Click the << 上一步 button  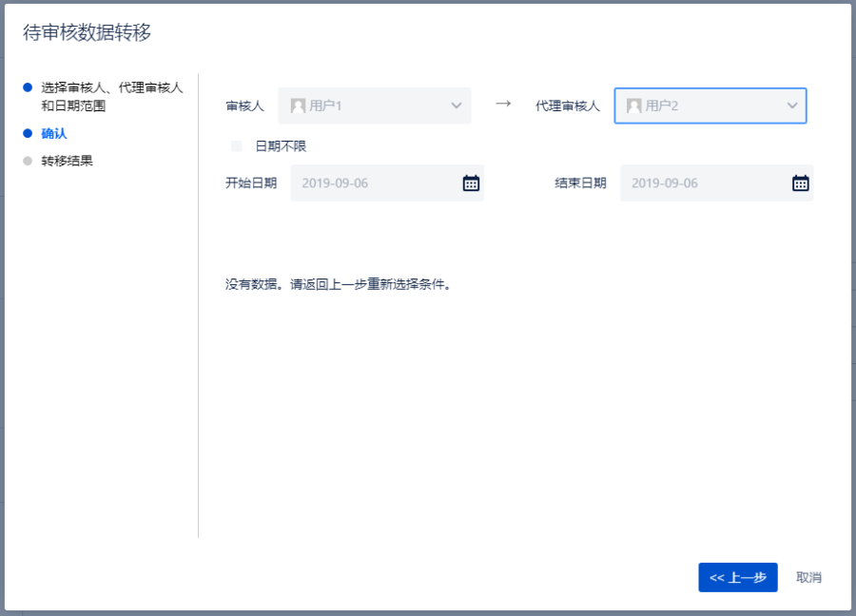(x=737, y=577)
